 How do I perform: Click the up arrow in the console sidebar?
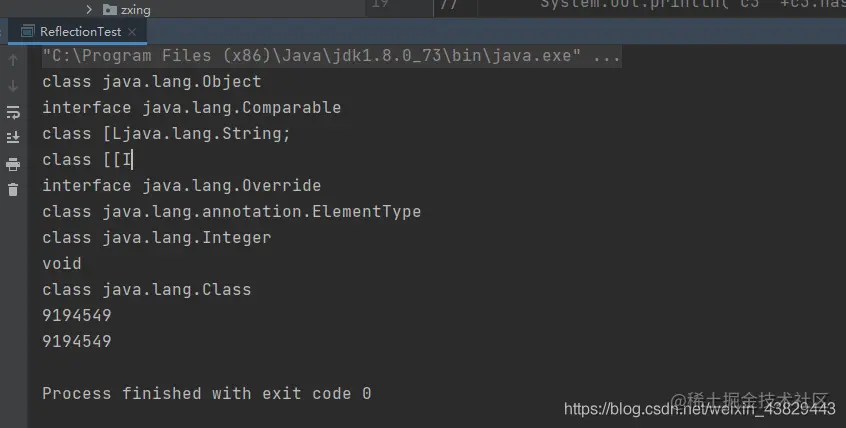tap(13, 60)
